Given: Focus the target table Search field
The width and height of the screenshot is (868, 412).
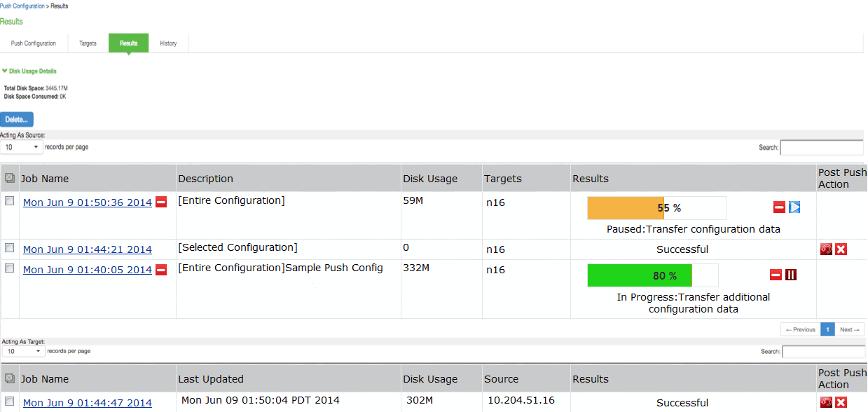Looking at the screenshot, I should (x=823, y=352).
